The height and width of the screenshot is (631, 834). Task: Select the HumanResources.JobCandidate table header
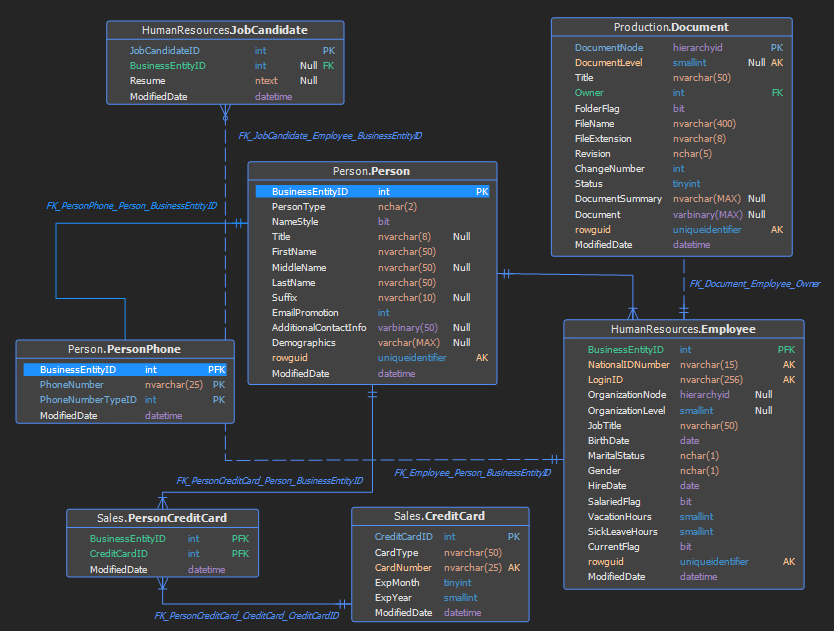coord(225,30)
